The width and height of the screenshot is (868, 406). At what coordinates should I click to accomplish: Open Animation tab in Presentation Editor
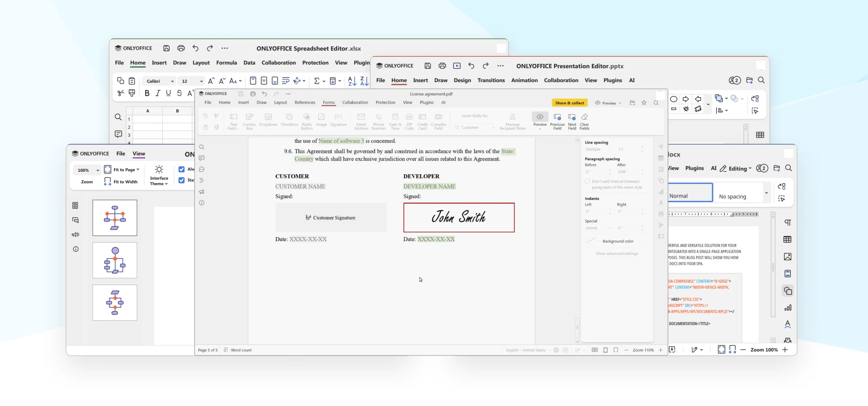pyautogui.click(x=524, y=80)
